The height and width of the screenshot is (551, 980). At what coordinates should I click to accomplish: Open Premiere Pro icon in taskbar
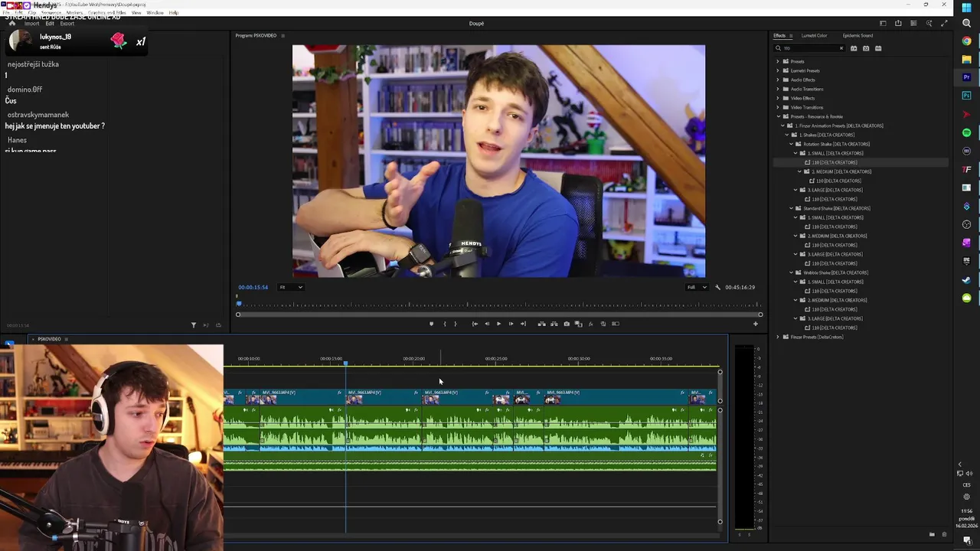967,77
